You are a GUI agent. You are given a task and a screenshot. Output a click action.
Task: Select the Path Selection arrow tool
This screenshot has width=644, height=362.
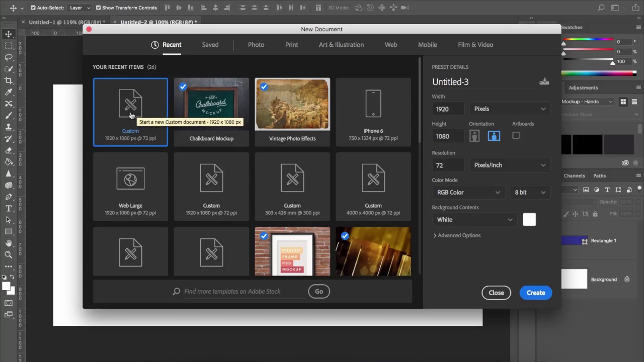[9, 220]
